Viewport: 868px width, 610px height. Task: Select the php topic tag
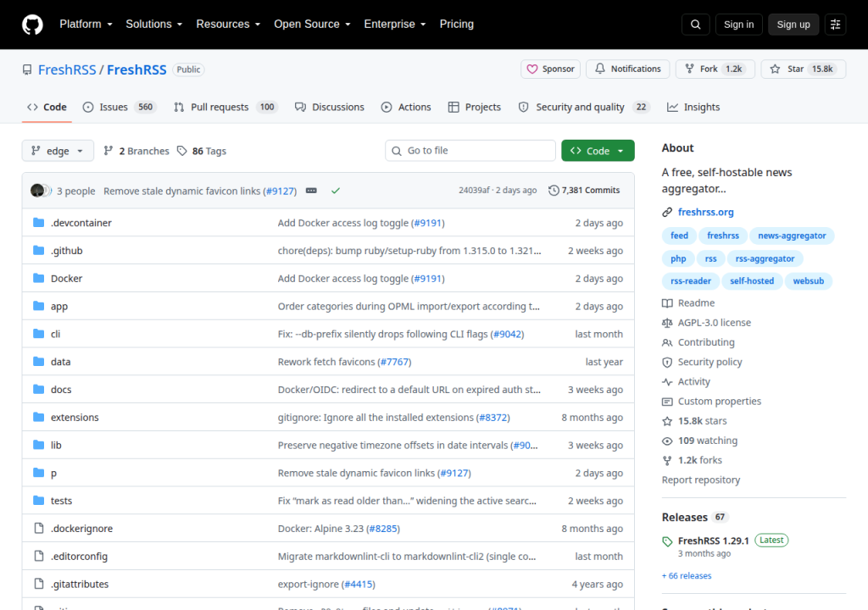678,258
